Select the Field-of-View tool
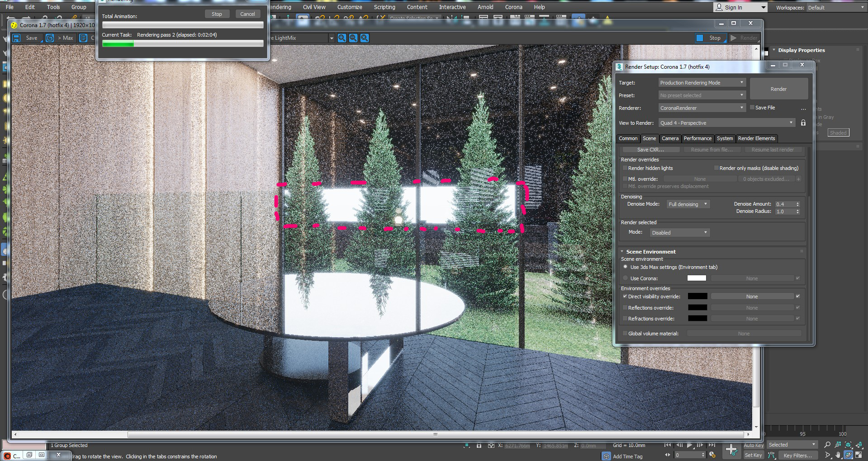This screenshot has width=868, height=461. 827,455
